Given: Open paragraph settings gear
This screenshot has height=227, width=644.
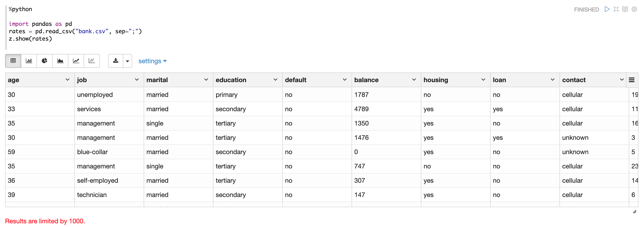Looking at the screenshot, I should [x=634, y=9].
